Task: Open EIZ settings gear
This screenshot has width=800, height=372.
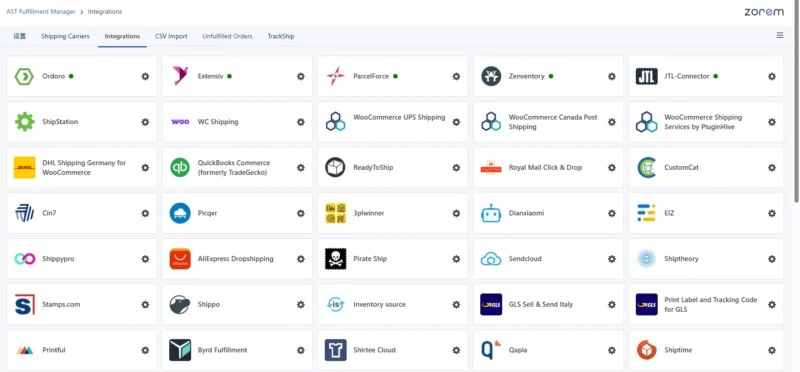Action: pyautogui.click(x=772, y=213)
